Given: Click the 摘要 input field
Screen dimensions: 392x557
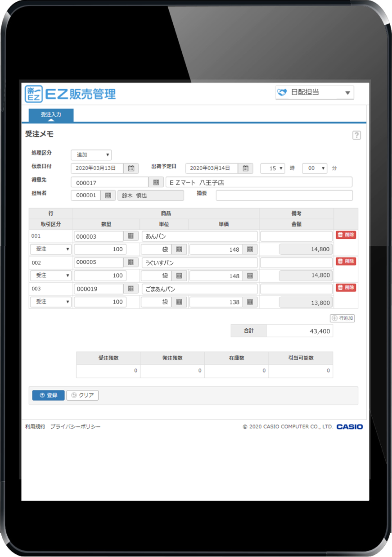Looking at the screenshot, I should pyautogui.click(x=284, y=195).
